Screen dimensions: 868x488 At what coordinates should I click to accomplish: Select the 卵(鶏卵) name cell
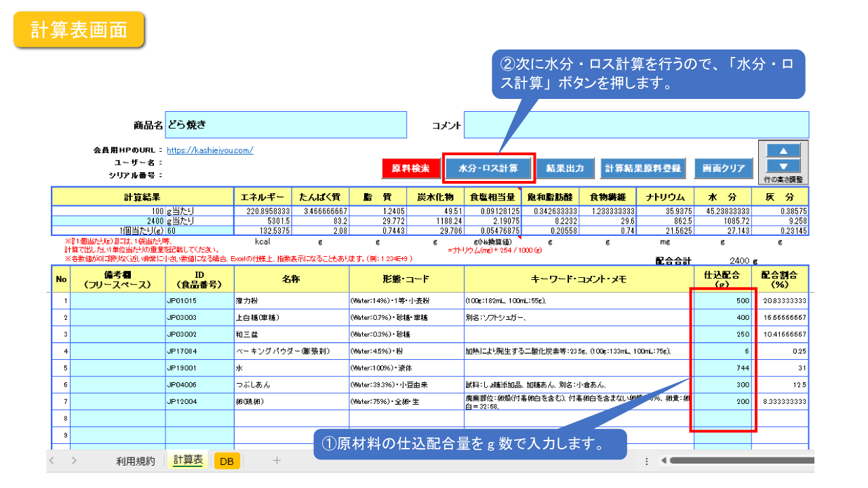point(292,401)
